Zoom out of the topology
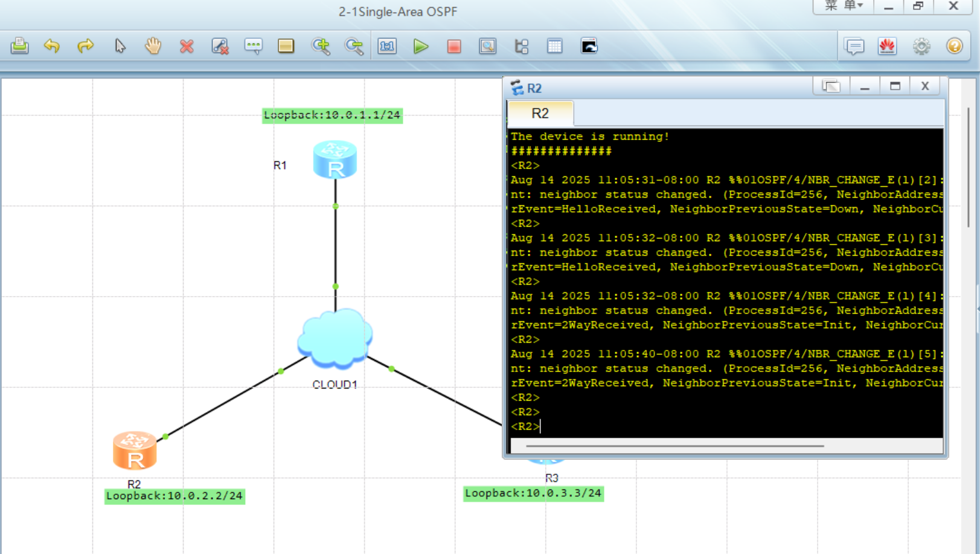This screenshot has height=554, width=980. 354,46
